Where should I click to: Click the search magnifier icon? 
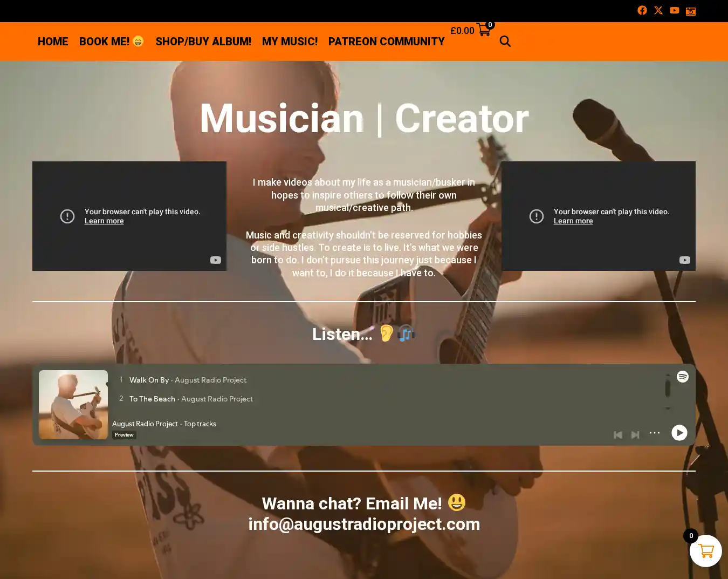pos(505,42)
